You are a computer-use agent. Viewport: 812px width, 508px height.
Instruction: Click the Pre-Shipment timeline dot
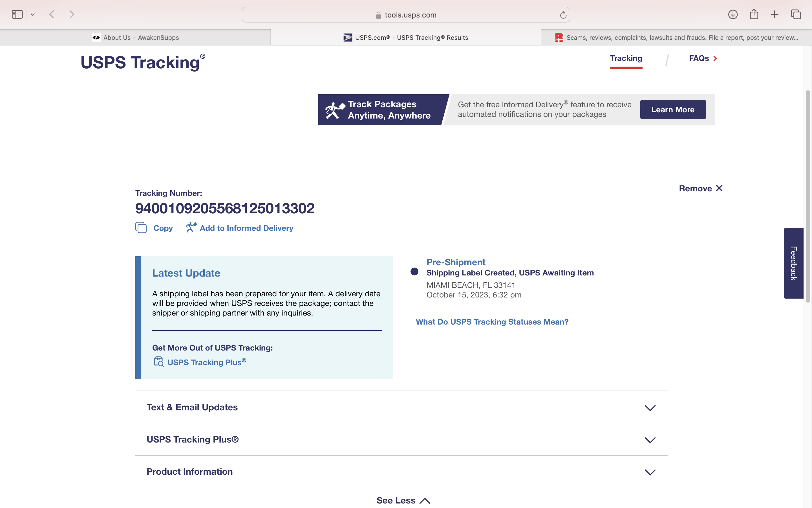click(x=414, y=271)
